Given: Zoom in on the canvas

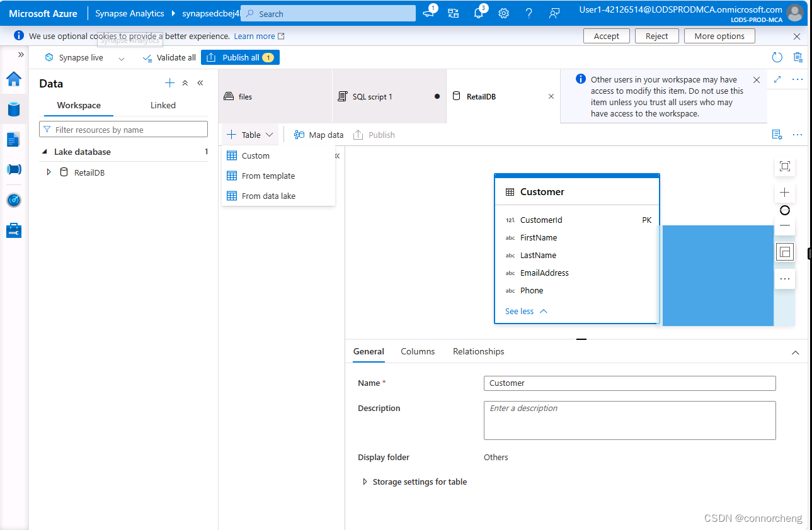Looking at the screenshot, I should click(x=785, y=193).
